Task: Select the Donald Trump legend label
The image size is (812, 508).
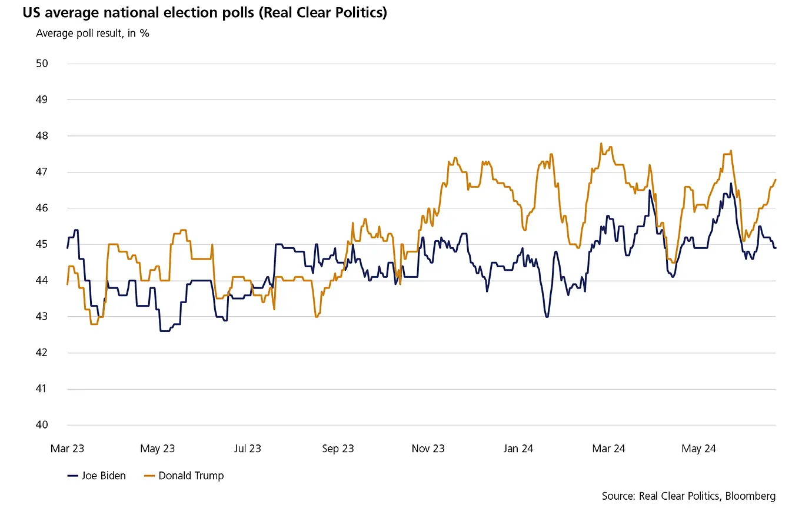Action: tap(191, 476)
